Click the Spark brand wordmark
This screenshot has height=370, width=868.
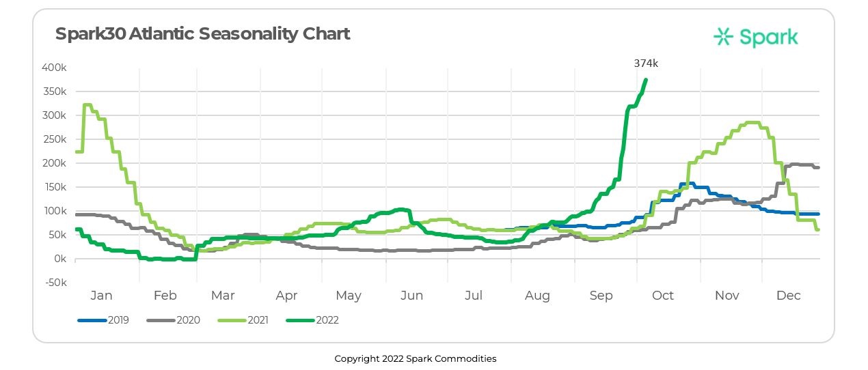(768, 37)
